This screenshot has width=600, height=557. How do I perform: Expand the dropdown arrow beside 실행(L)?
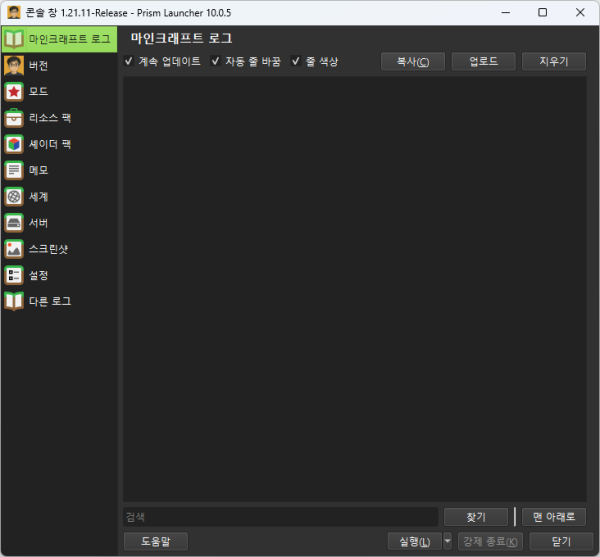point(447,541)
